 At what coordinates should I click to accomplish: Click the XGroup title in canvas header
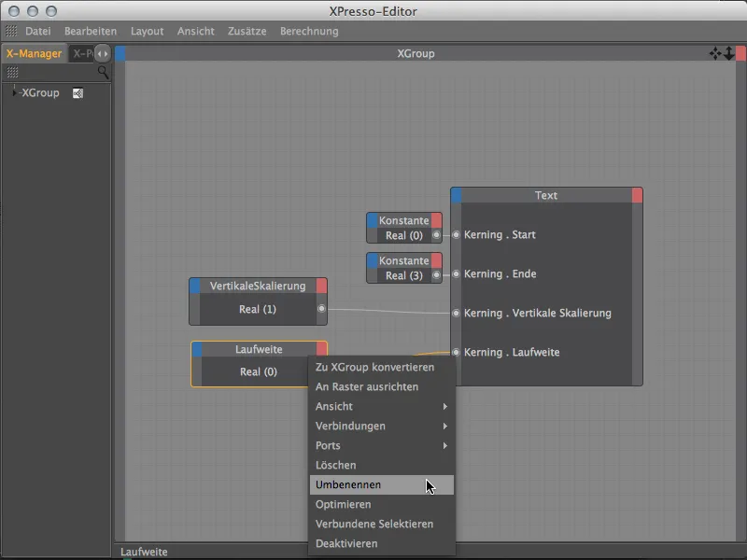[x=416, y=53]
